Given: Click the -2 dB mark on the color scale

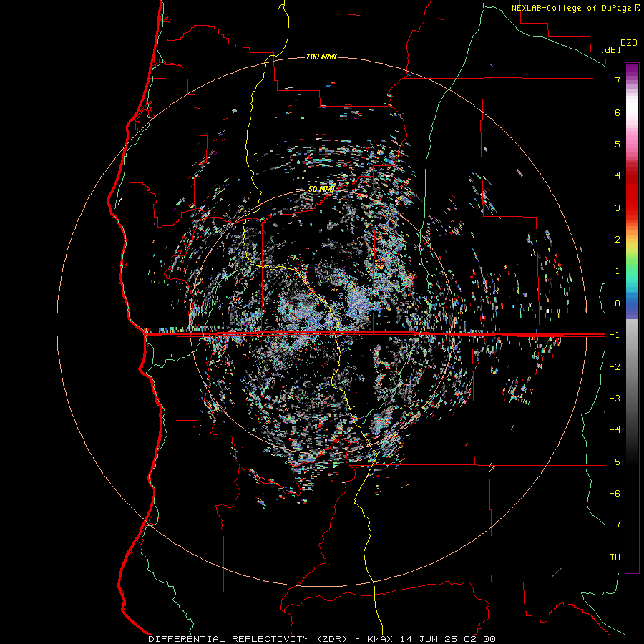Looking at the screenshot, I should (615, 367).
